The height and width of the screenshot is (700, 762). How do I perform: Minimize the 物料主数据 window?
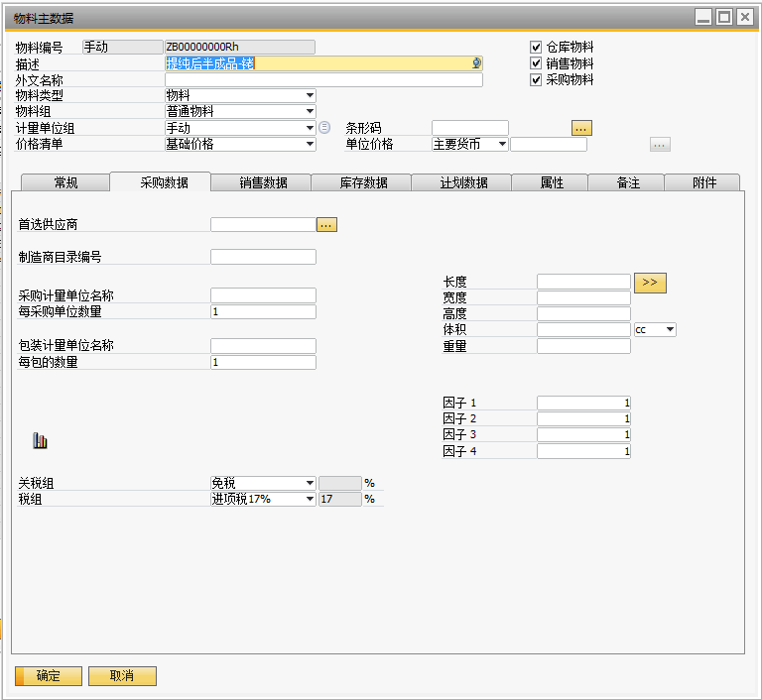[x=703, y=17]
